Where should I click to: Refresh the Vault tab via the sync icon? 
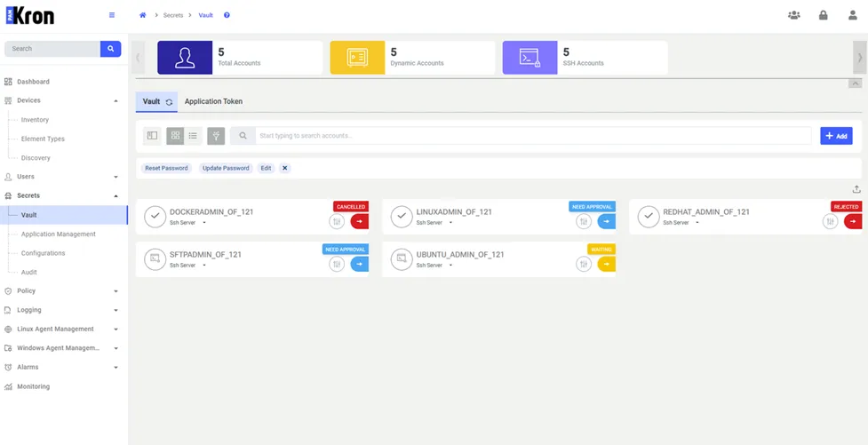[x=169, y=102]
